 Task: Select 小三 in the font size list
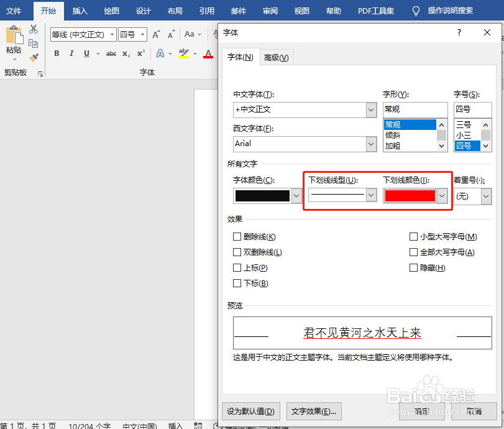pyautogui.click(x=467, y=136)
